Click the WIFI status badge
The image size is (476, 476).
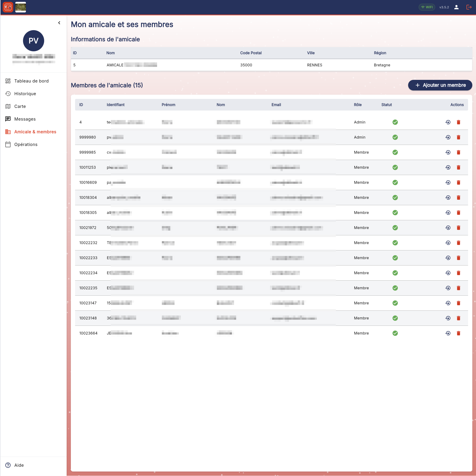(427, 7)
